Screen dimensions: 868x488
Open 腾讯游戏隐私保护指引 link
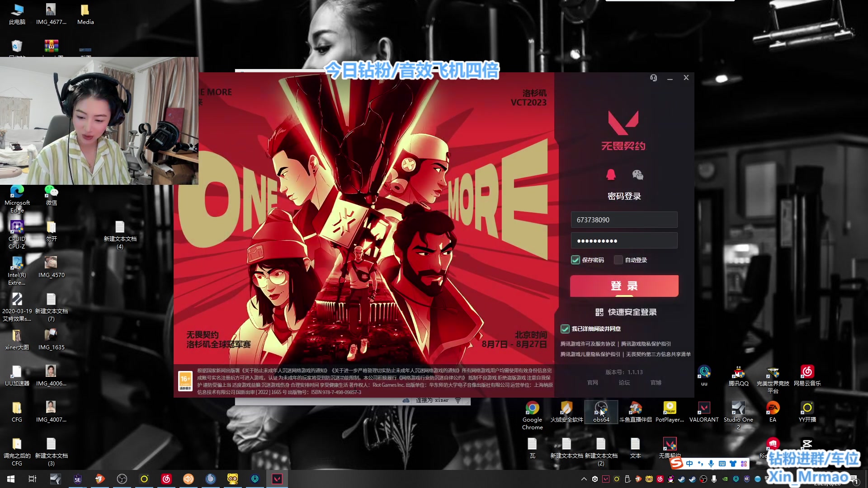click(x=646, y=344)
